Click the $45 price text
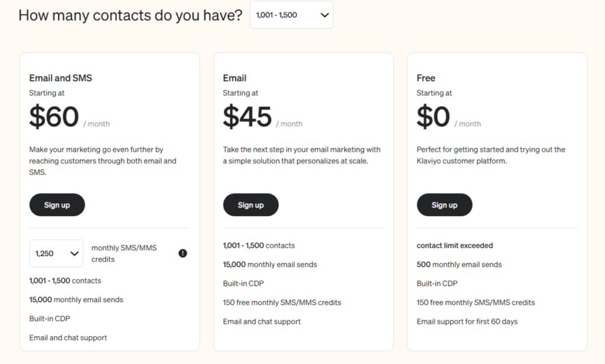 pos(248,116)
